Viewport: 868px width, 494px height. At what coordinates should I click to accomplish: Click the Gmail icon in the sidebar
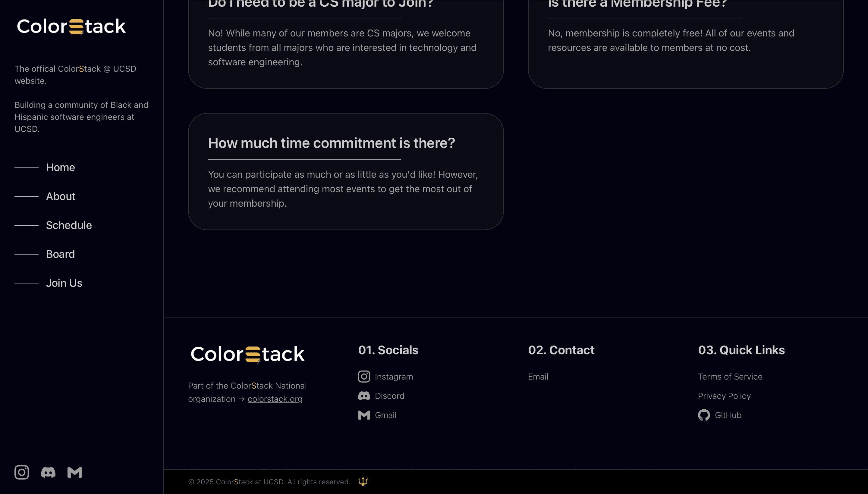[75, 472]
